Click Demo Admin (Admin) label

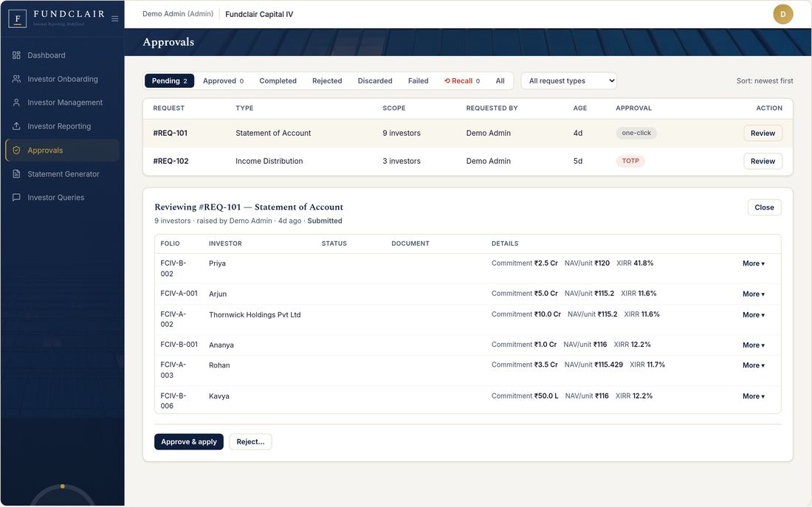(178, 14)
